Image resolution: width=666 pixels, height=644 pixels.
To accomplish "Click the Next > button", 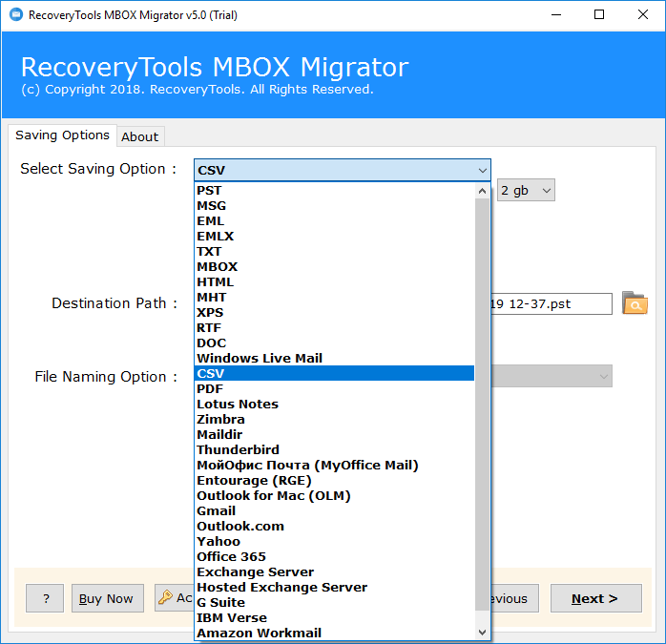I will (596, 598).
